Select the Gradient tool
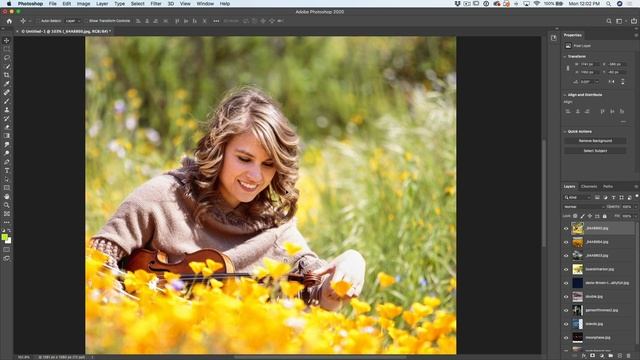The width and height of the screenshot is (640, 360). [7, 136]
